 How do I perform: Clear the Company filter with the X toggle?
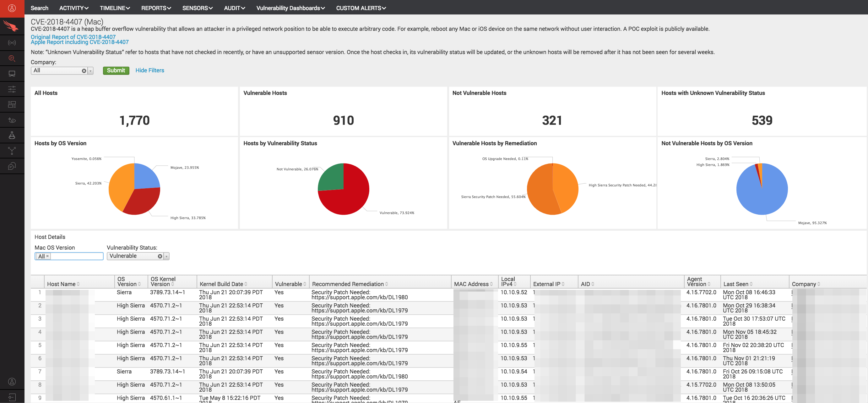coord(84,70)
